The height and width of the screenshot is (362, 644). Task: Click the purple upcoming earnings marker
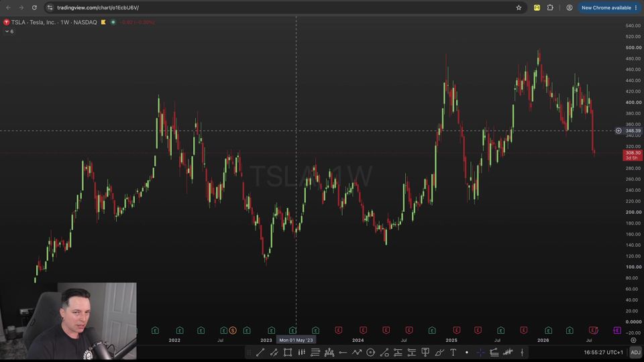click(x=617, y=330)
